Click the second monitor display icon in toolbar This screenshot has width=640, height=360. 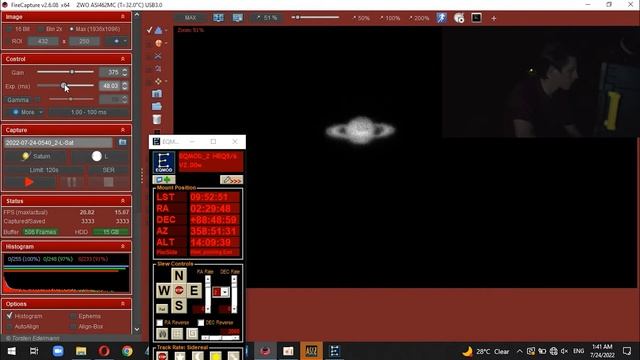click(238, 18)
